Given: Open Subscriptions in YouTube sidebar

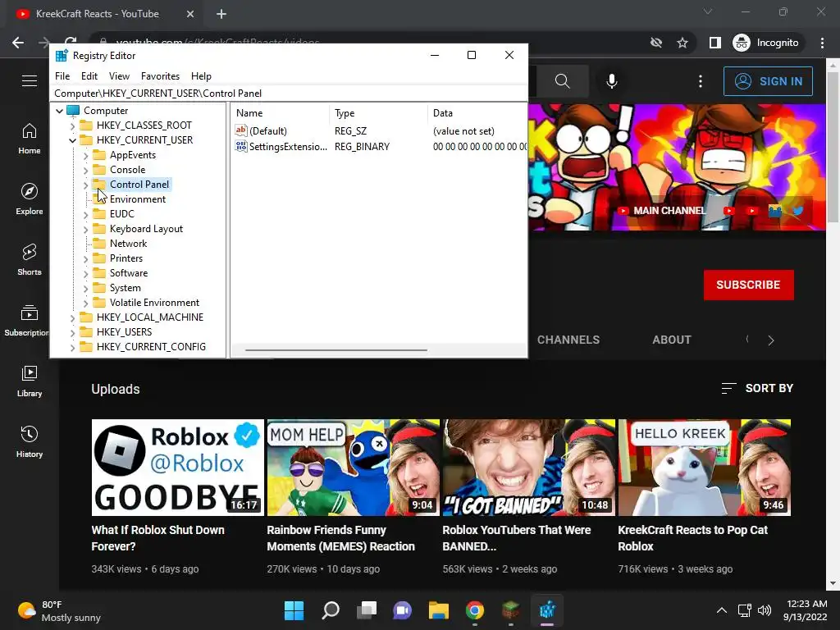Looking at the screenshot, I should pos(27,321).
